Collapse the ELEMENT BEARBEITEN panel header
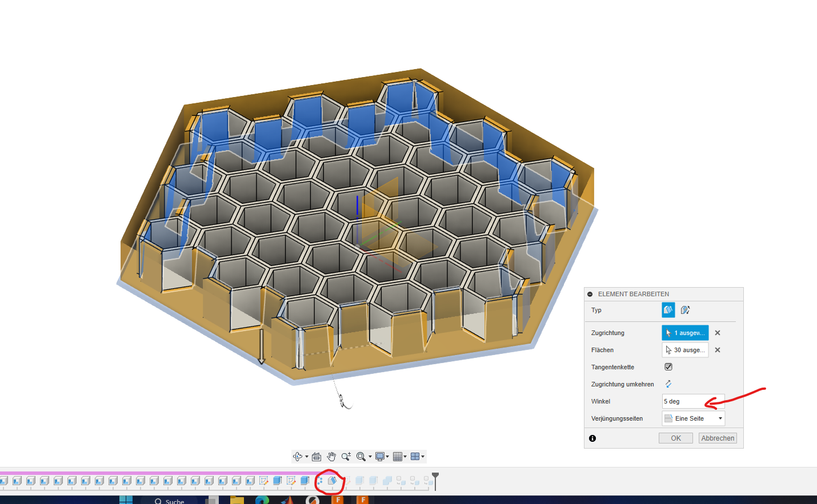The image size is (817, 504). pos(590,294)
